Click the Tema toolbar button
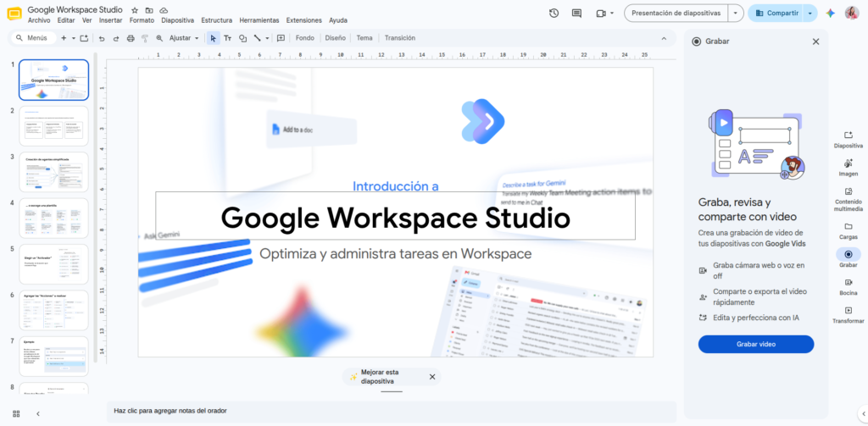This screenshot has width=868, height=426. click(x=364, y=38)
